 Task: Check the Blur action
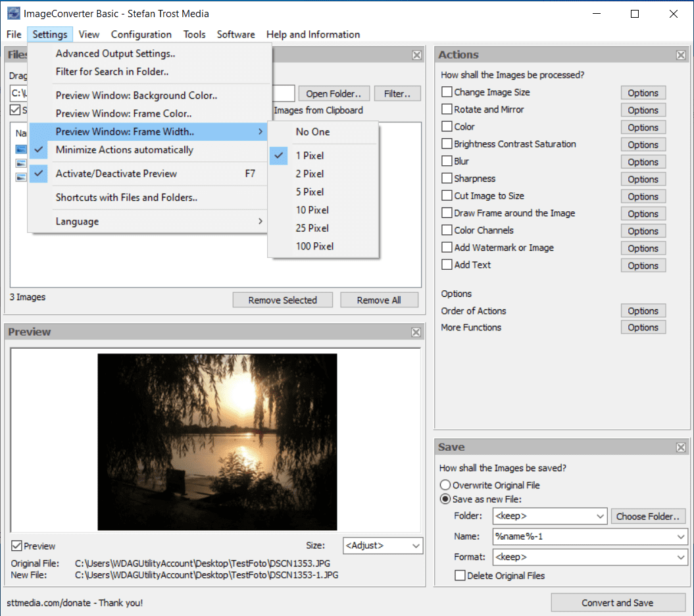447,161
